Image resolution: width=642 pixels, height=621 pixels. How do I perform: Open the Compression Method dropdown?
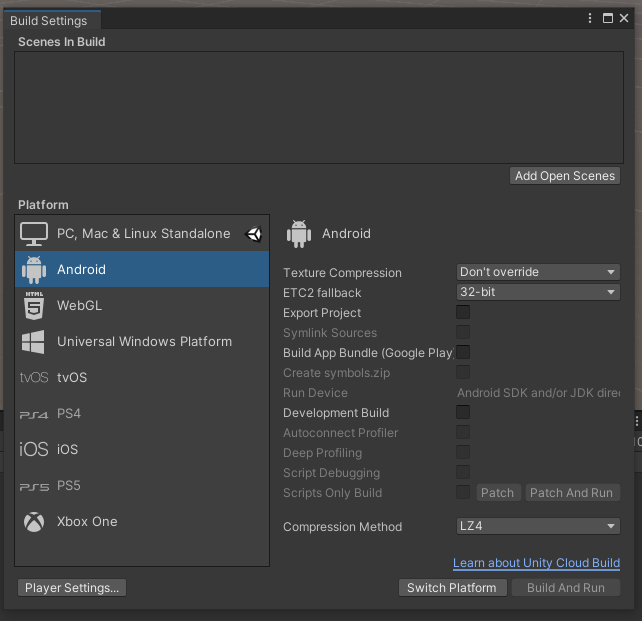538,526
